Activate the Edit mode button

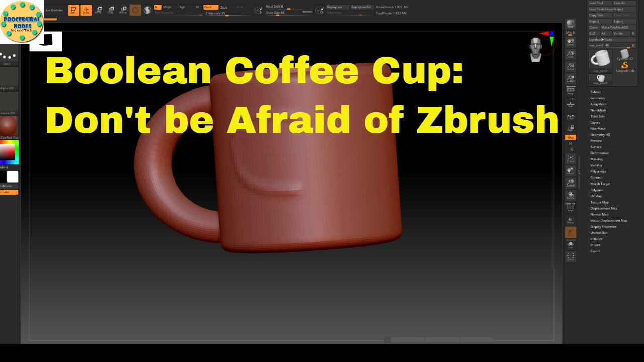[x=73, y=10]
